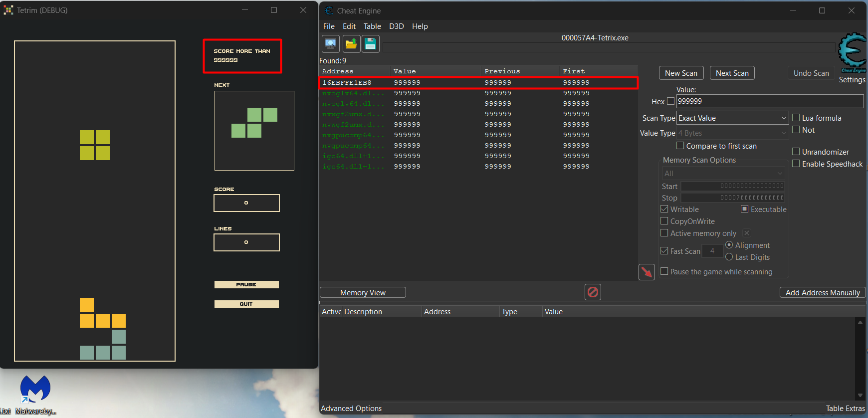Enable the Unrandomizer checkbox
The height and width of the screenshot is (418, 868).
pos(796,152)
